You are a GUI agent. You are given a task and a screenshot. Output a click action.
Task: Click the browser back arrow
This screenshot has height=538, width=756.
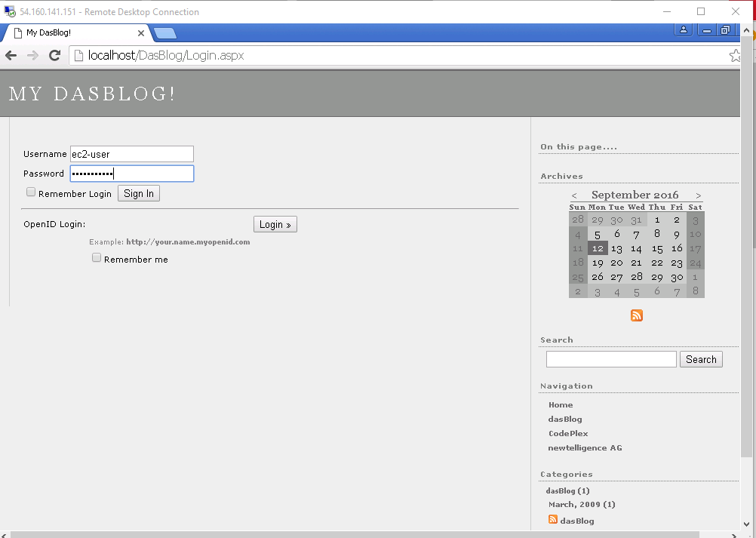coord(11,56)
